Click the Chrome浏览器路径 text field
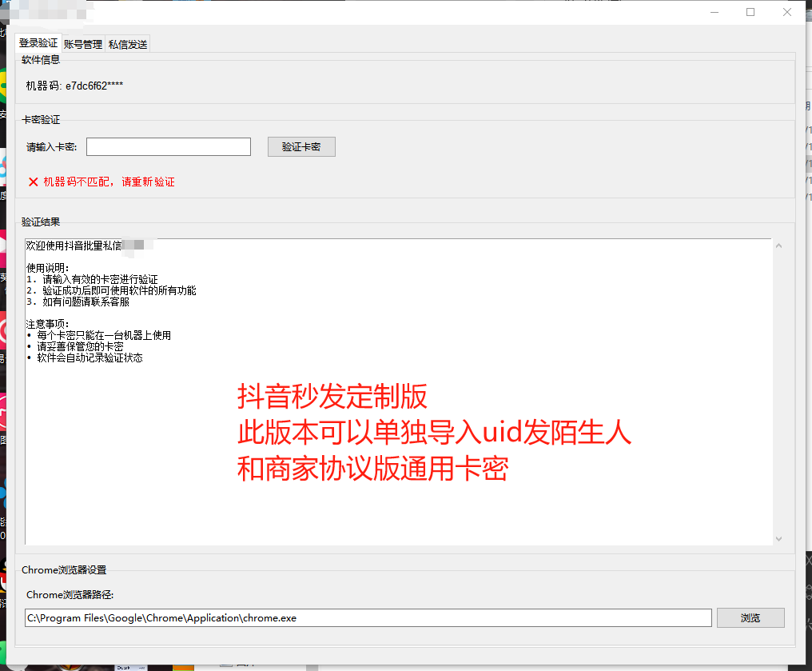The width and height of the screenshot is (812, 671). point(368,617)
